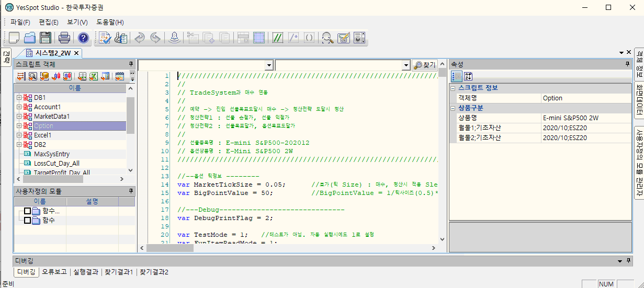Image resolution: width=644 pixels, height=288 pixels.
Task: Click the 찾기 search button
Action: pos(424,65)
